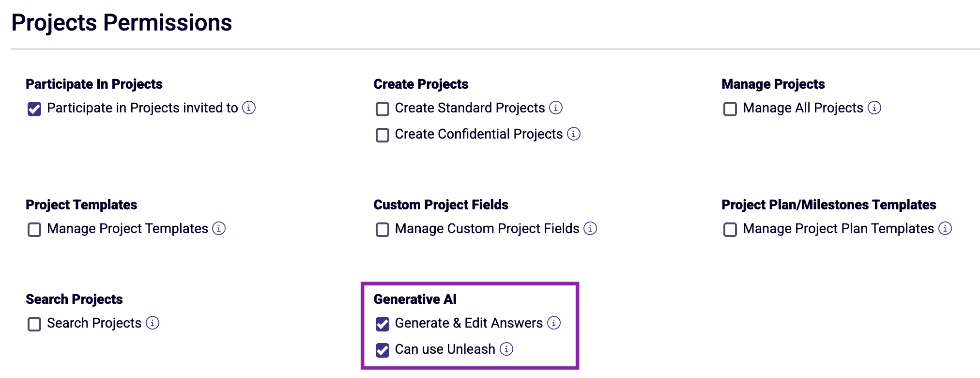View the Can use Unleash info icon
The height and width of the screenshot is (378, 980).
pos(506,349)
